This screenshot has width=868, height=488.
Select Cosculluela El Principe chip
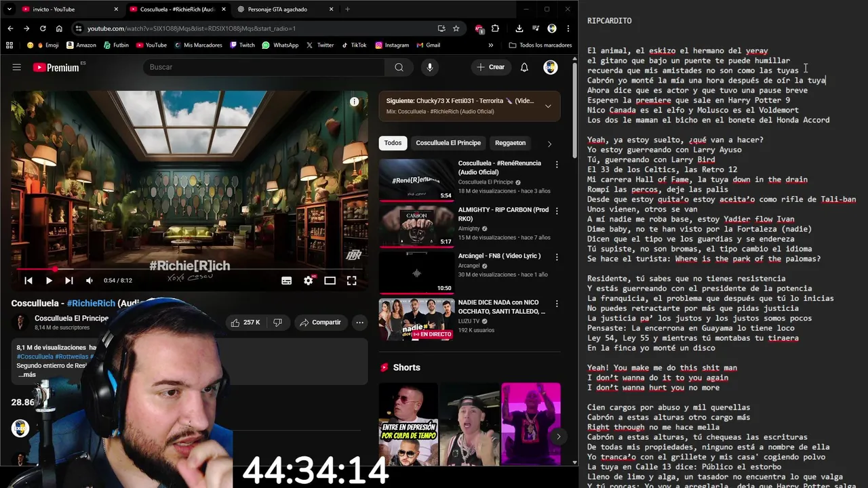448,143
